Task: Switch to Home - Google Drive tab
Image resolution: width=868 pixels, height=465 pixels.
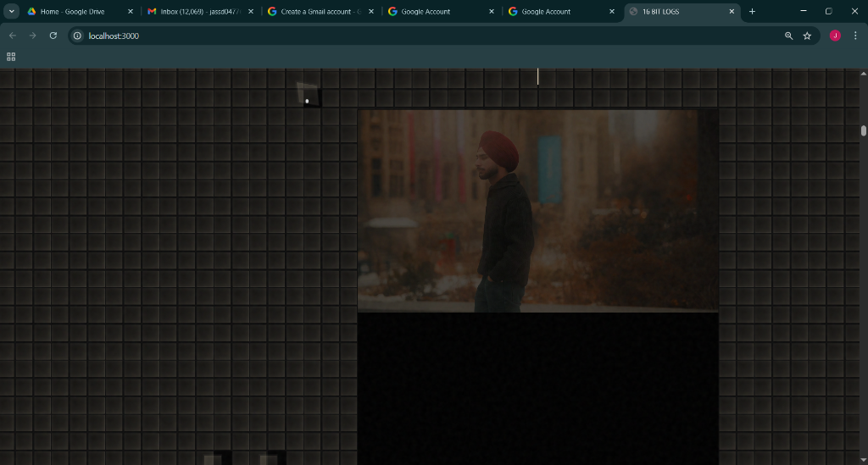Action: pyautogui.click(x=72, y=11)
